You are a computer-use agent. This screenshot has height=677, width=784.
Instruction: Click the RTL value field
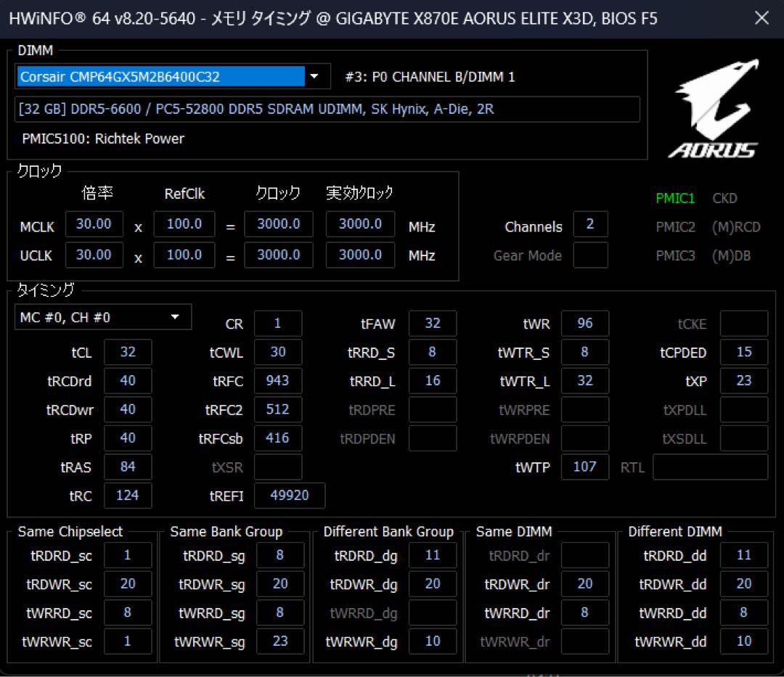coord(709,467)
